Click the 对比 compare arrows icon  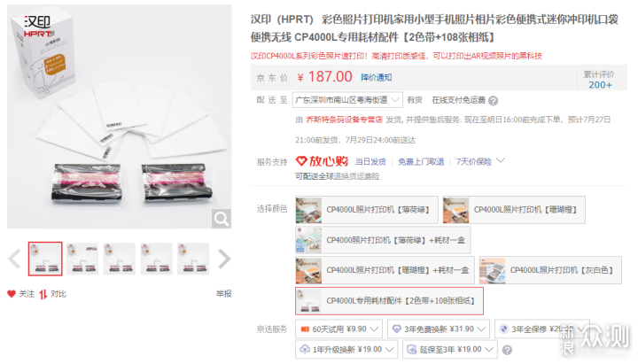click(43, 294)
